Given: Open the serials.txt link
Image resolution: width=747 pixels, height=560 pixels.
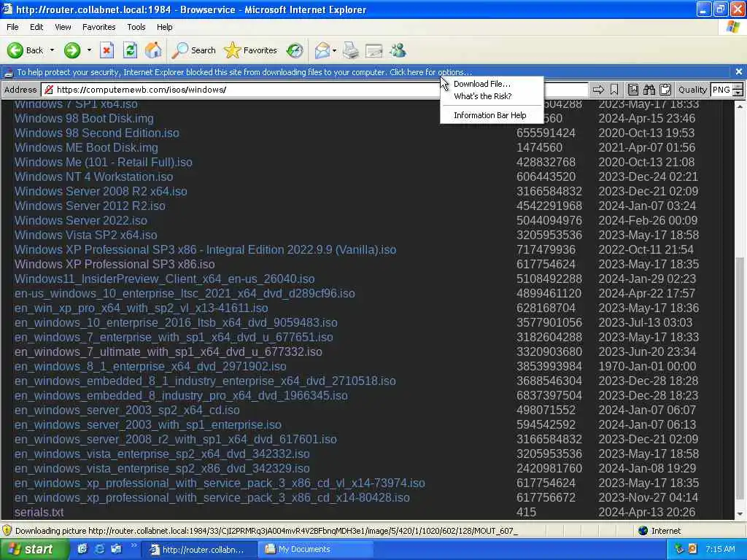Looking at the screenshot, I should tap(39, 513).
